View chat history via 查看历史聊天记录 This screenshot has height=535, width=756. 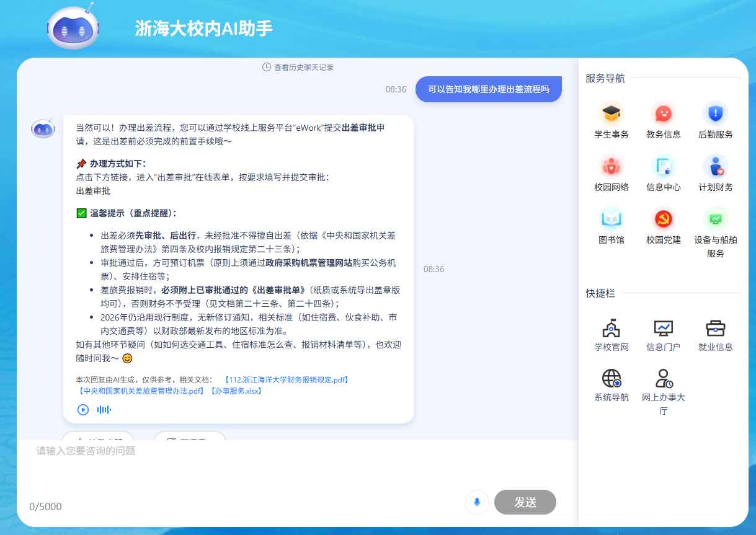pos(298,67)
